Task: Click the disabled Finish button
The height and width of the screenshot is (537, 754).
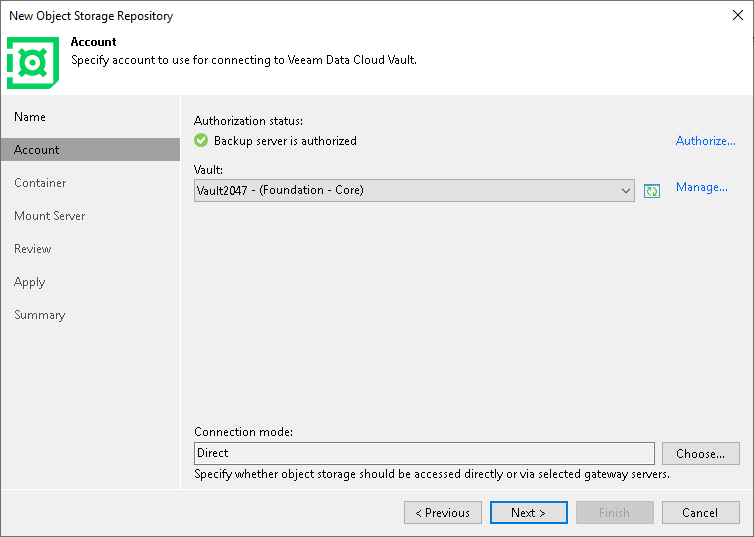Action: [615, 512]
